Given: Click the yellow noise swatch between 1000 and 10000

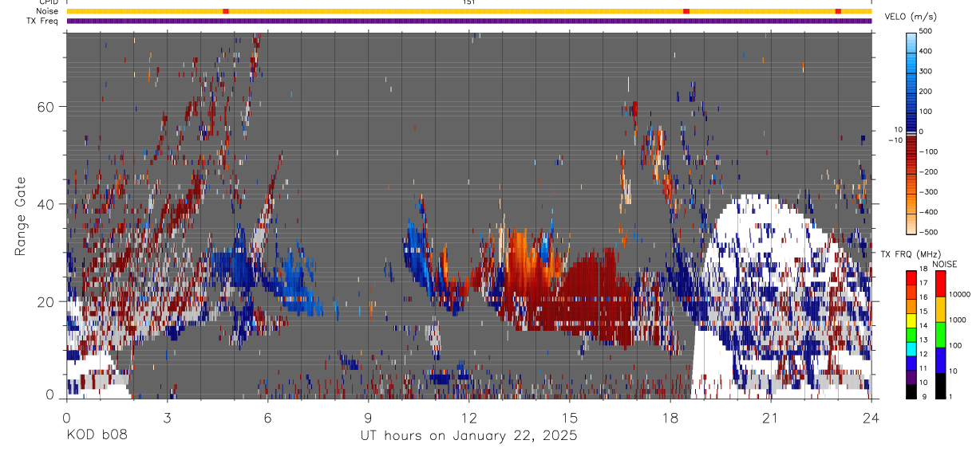Looking at the screenshot, I should pos(941,309).
